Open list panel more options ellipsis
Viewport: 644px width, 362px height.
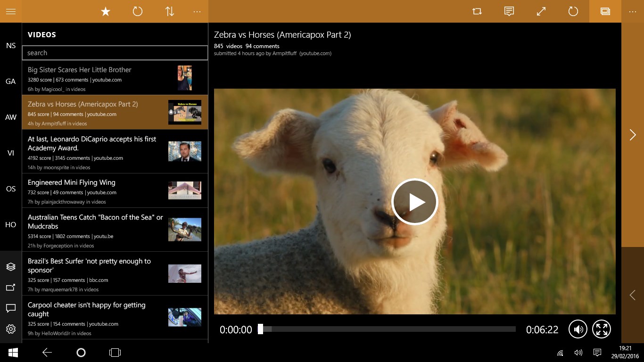point(198,11)
